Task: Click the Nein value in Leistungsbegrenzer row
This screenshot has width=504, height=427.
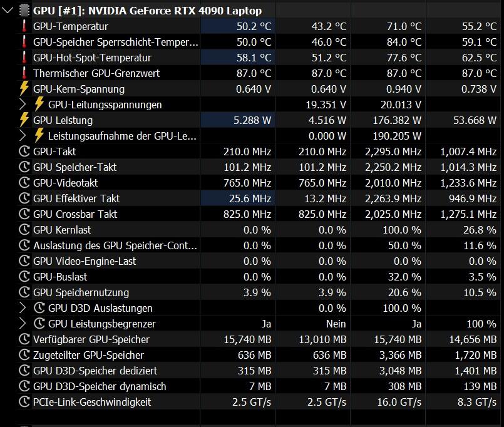Action: pos(336,324)
